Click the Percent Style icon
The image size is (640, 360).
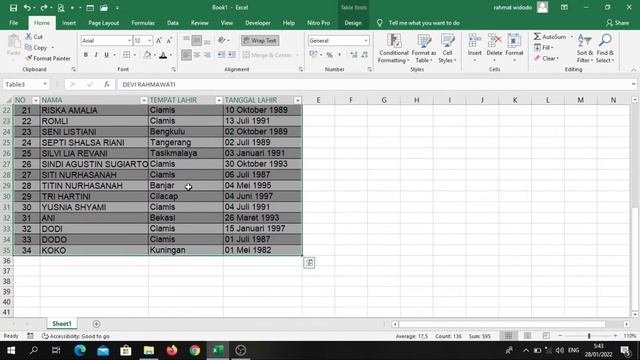coord(329,55)
